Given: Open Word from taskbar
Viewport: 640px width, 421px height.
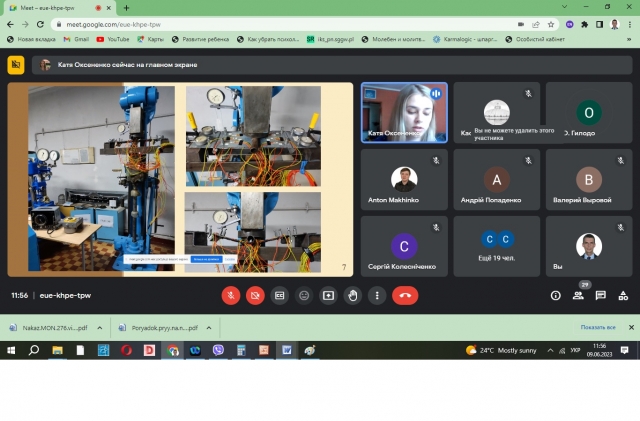Looking at the screenshot, I should point(287,350).
